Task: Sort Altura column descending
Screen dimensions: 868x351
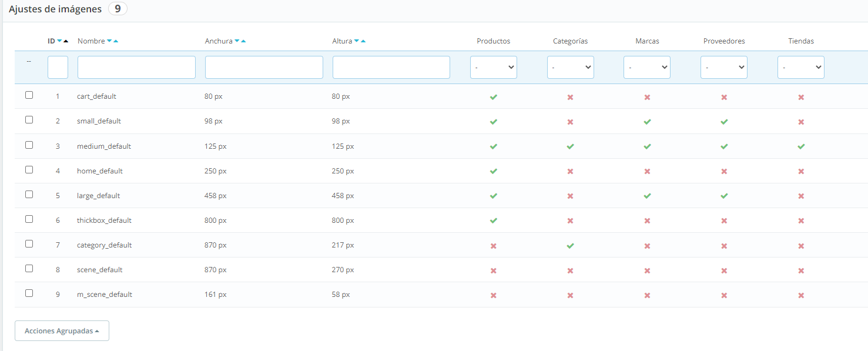Action: 357,41
